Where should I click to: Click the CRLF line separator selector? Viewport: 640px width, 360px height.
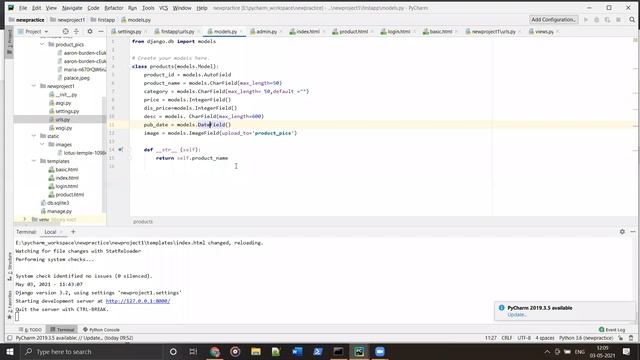(x=507, y=338)
